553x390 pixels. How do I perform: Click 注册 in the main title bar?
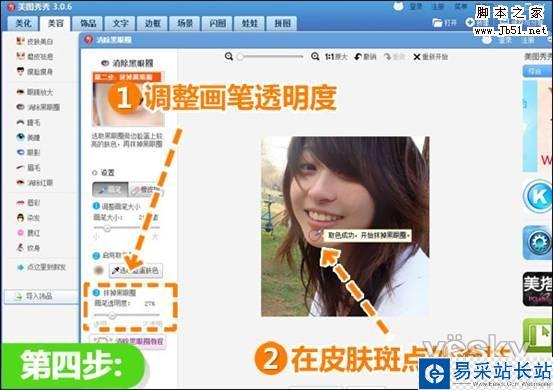[438, 6]
